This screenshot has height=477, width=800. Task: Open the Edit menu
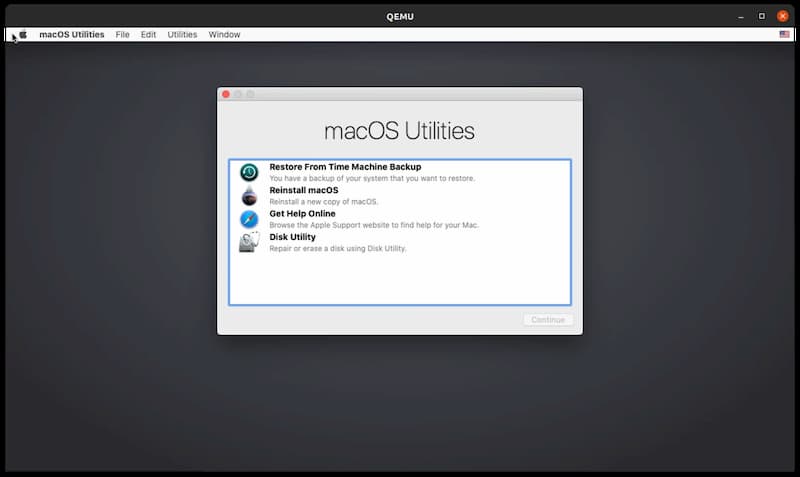click(x=148, y=35)
